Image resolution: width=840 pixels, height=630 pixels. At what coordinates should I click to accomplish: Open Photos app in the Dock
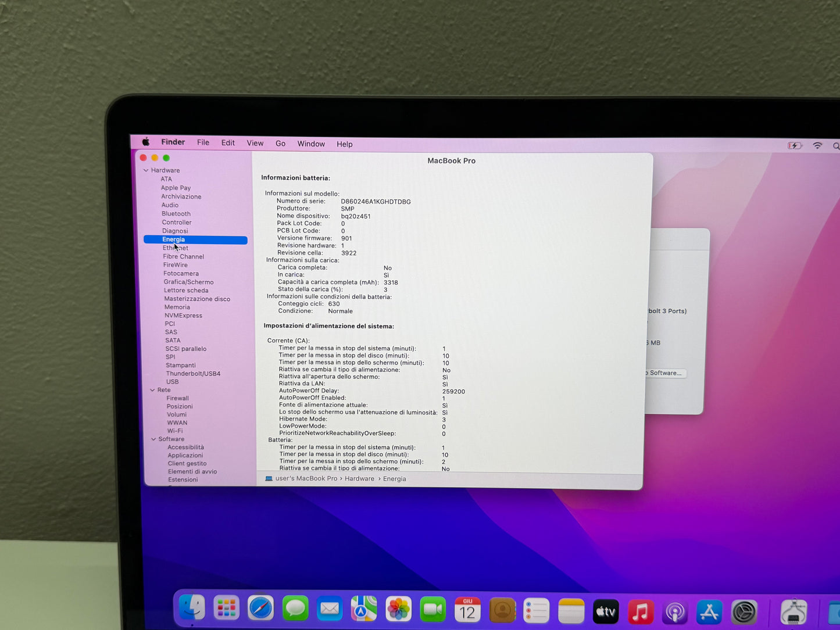coord(398,610)
